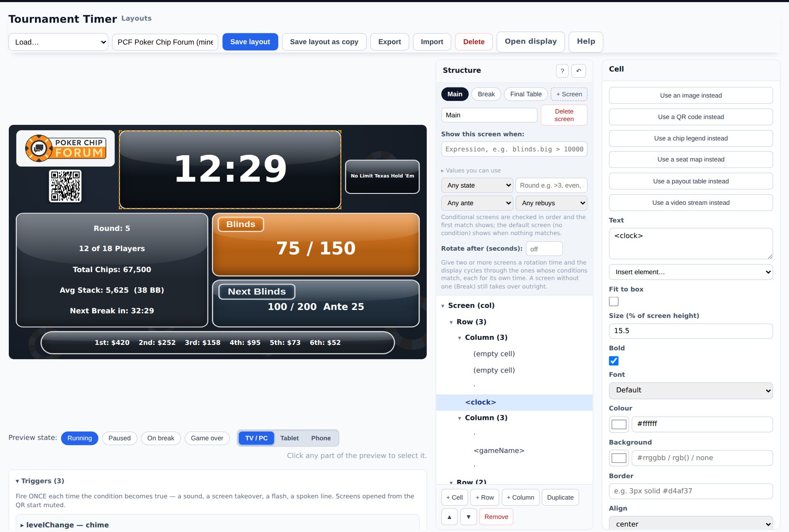
Task: Open the Any ante dropdown
Action: tap(477, 203)
